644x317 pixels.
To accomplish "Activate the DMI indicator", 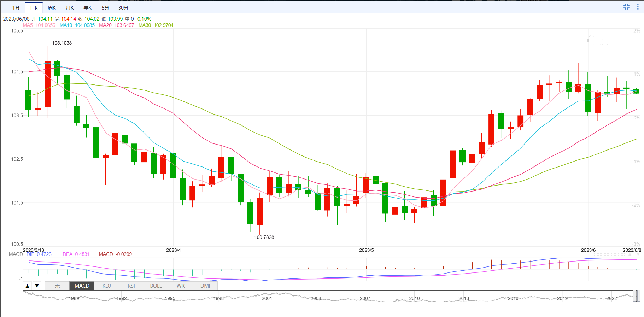I will tap(205, 286).
